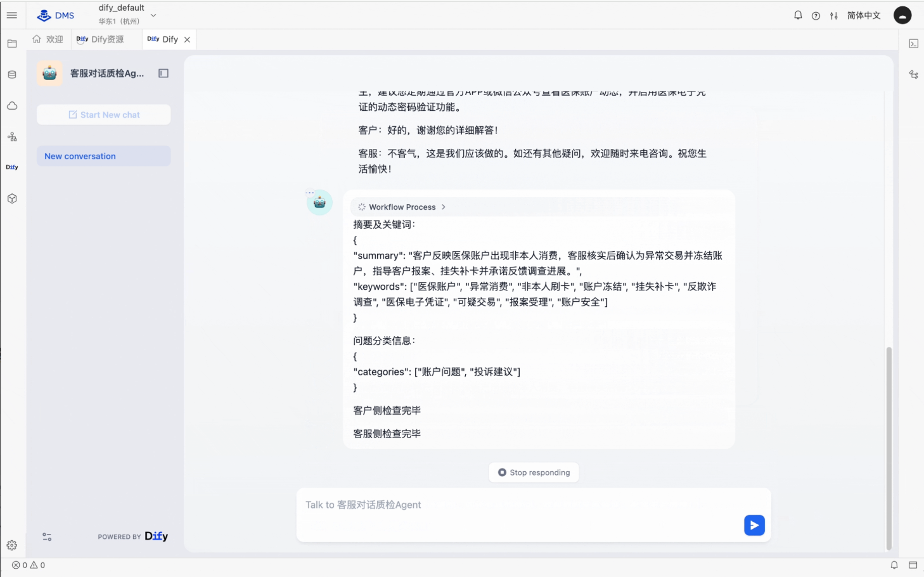Open the folder icon in left sidebar
The width and height of the screenshot is (924, 577).
(x=12, y=44)
